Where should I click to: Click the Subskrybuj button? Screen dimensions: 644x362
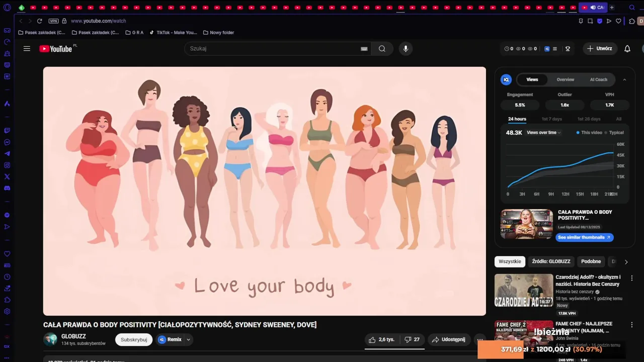tap(134, 339)
